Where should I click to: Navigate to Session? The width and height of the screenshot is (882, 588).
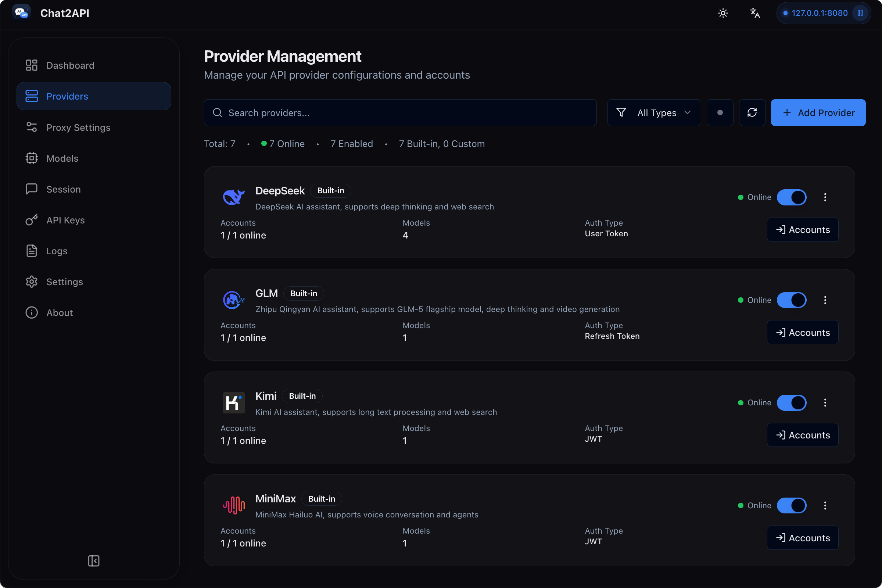[94, 189]
